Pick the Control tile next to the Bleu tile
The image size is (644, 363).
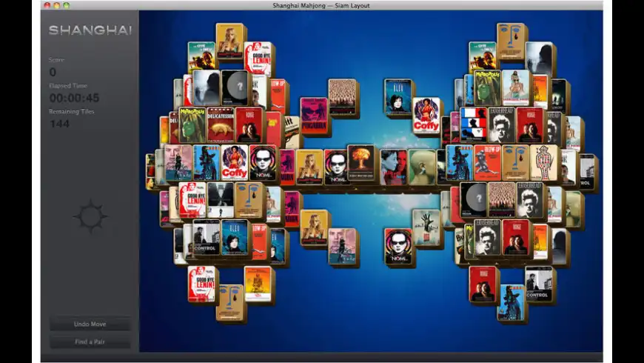click(207, 238)
